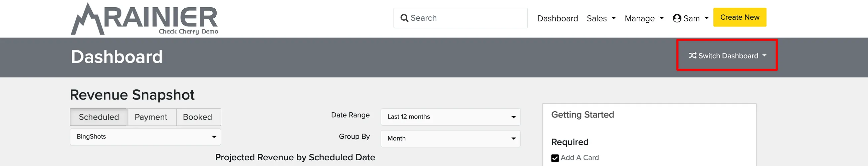Open the Sales menu
Image resolution: width=868 pixels, height=166 pixels.
coord(601,18)
